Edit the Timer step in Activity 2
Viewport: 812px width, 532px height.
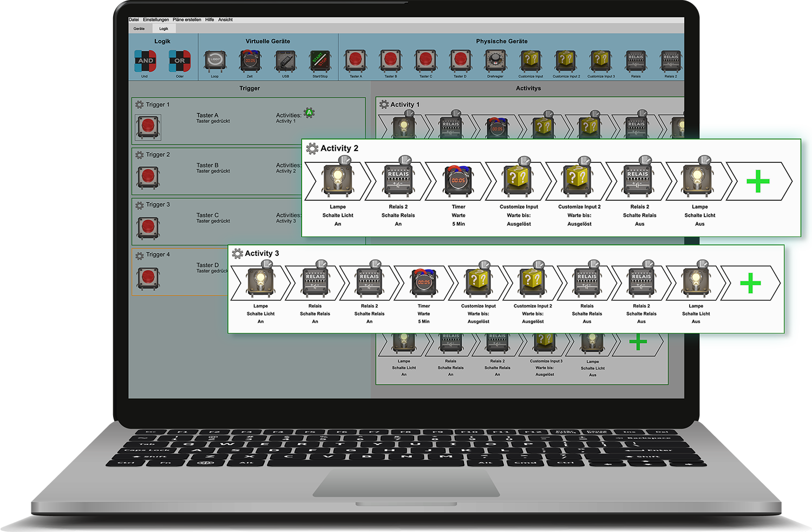[458, 180]
